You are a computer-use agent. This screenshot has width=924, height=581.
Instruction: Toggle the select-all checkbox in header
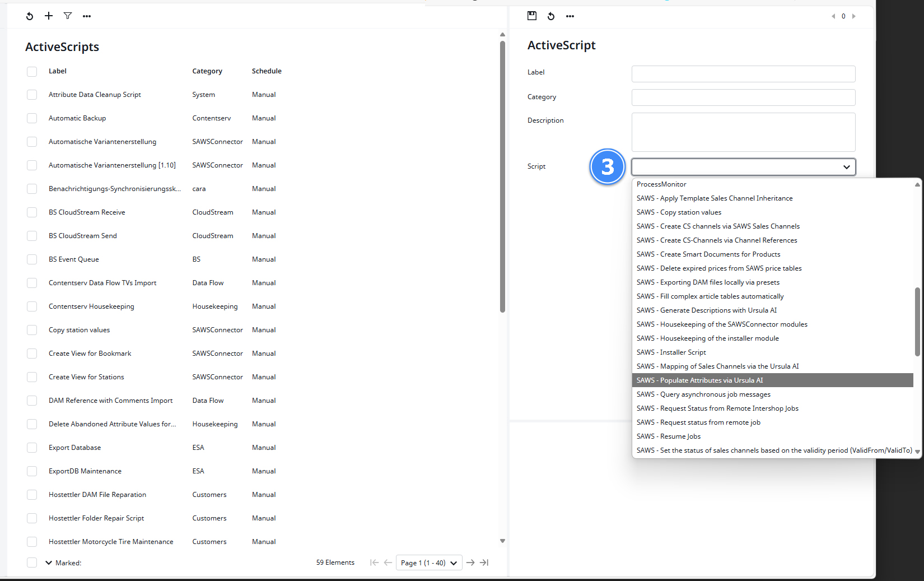tap(32, 72)
